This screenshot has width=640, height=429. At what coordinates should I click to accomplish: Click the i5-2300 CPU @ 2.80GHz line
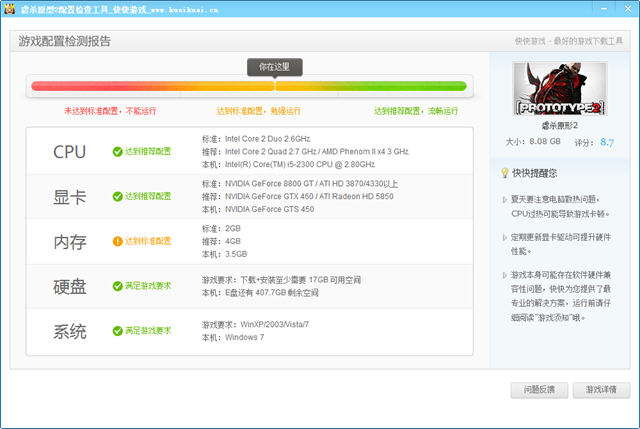pos(288,164)
